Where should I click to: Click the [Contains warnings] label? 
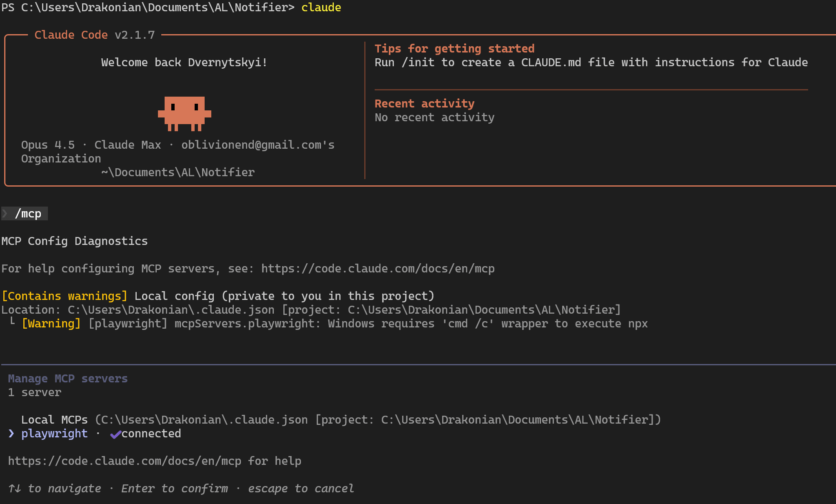(x=65, y=296)
